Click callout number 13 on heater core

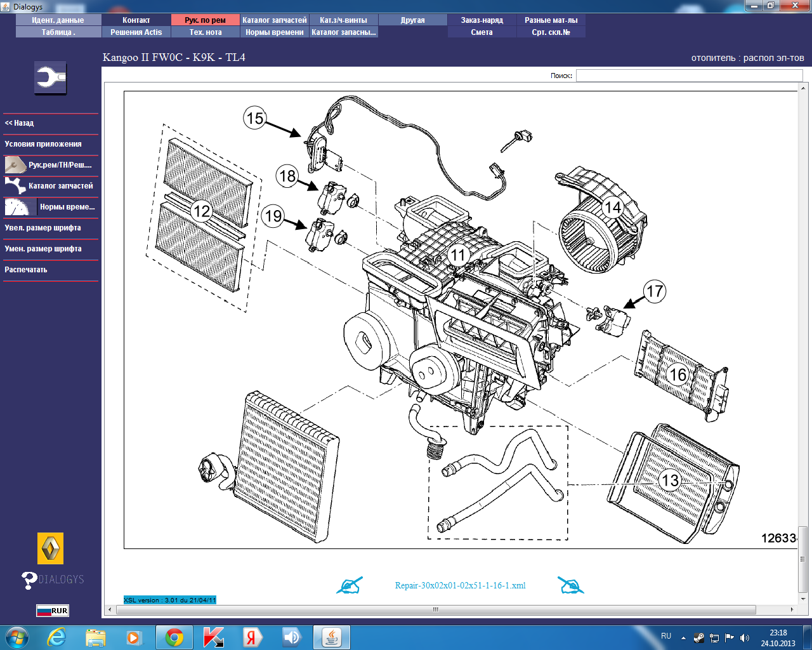tap(671, 481)
